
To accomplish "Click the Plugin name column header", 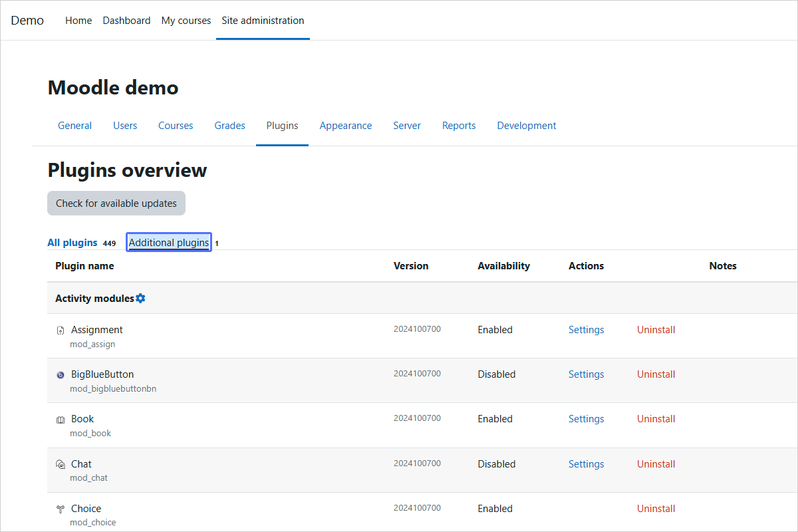I will click(84, 266).
